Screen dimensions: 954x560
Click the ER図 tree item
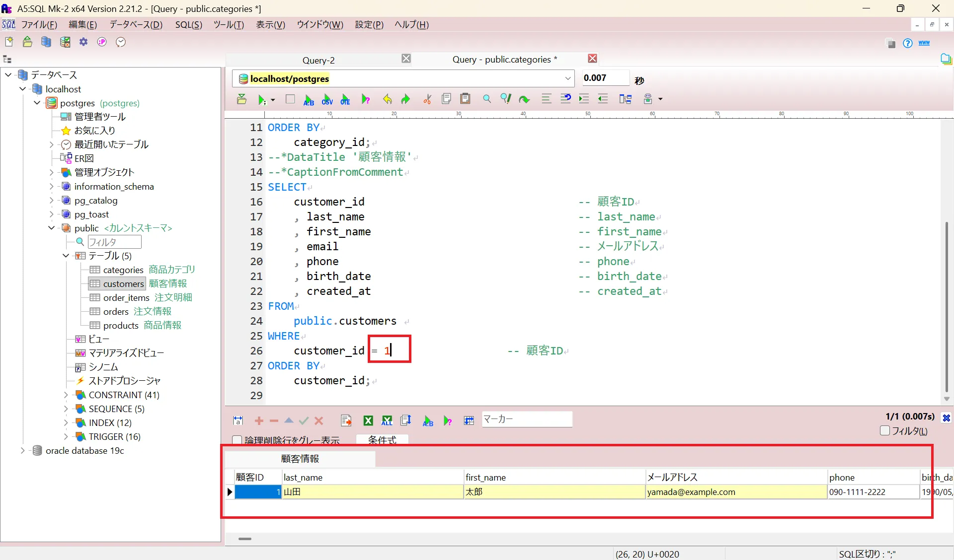[x=84, y=158]
